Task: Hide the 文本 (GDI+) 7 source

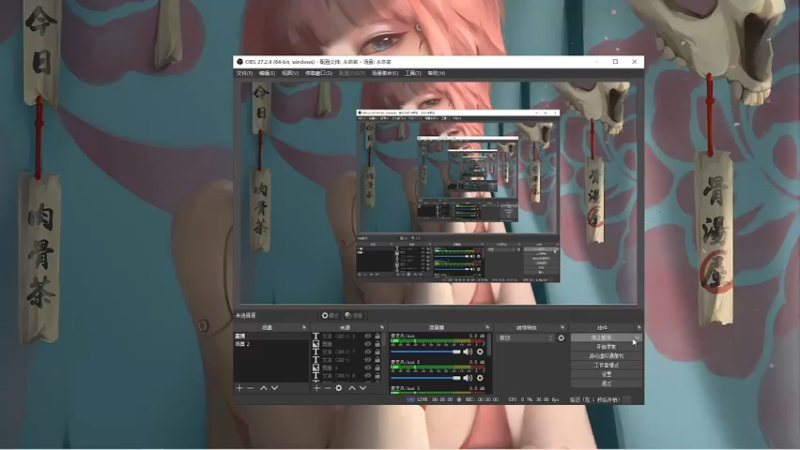Action: [368, 352]
